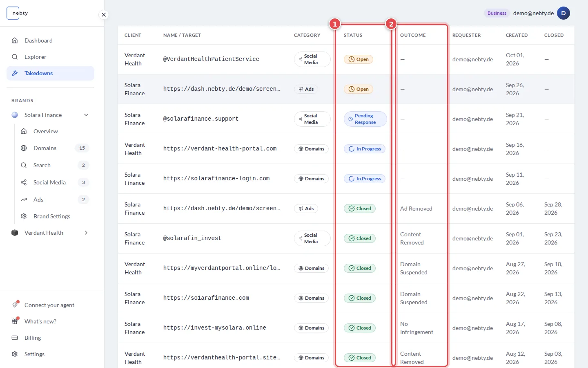Click https://verdant-health-portal.com target
Screen dimensions: 588x368
220,148
